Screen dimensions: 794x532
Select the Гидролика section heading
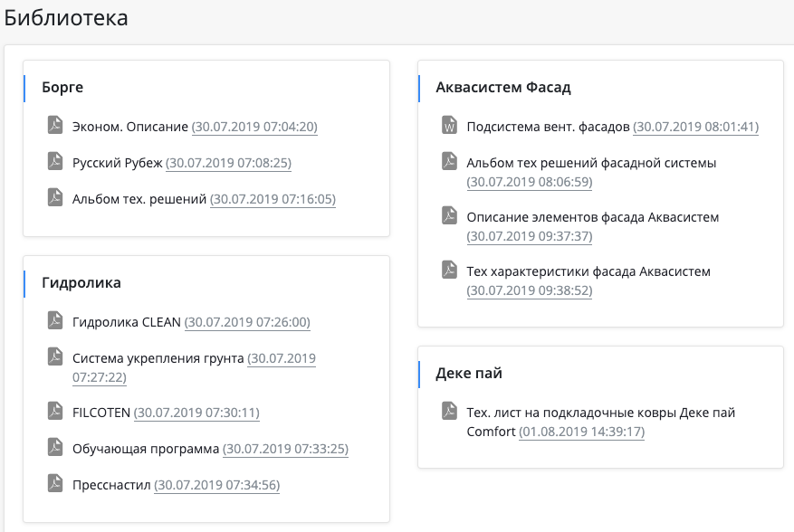(x=81, y=282)
